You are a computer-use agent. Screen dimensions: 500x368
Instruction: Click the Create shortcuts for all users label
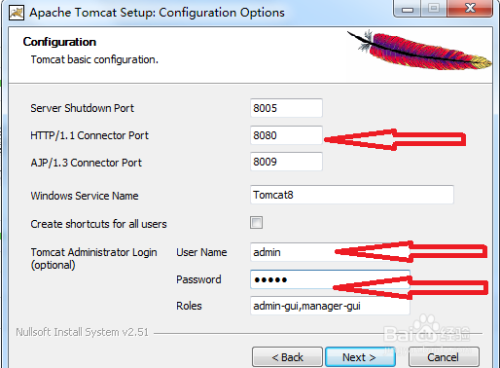pyautogui.click(x=99, y=224)
